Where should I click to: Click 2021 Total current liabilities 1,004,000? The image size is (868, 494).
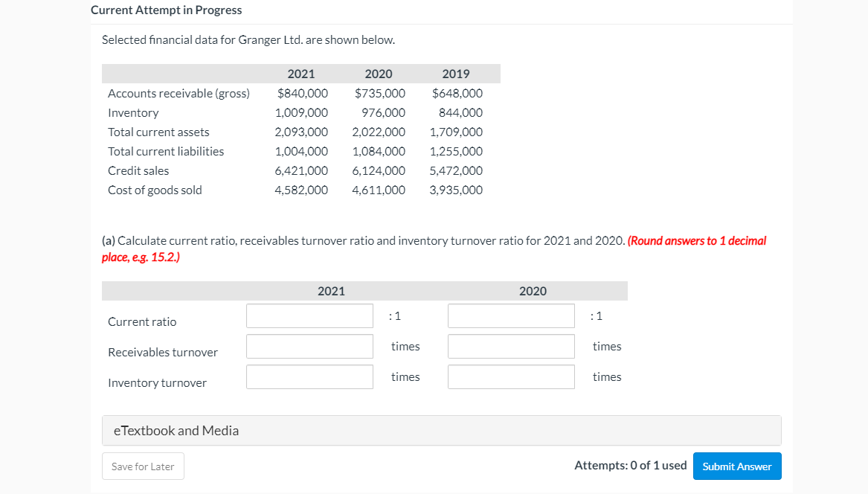click(301, 151)
